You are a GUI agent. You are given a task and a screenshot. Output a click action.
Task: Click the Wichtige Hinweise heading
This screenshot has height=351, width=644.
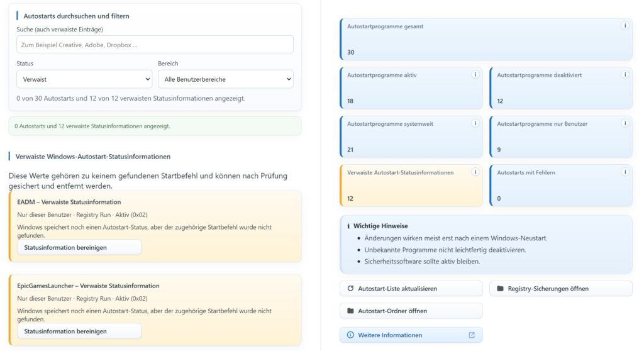[380, 226]
